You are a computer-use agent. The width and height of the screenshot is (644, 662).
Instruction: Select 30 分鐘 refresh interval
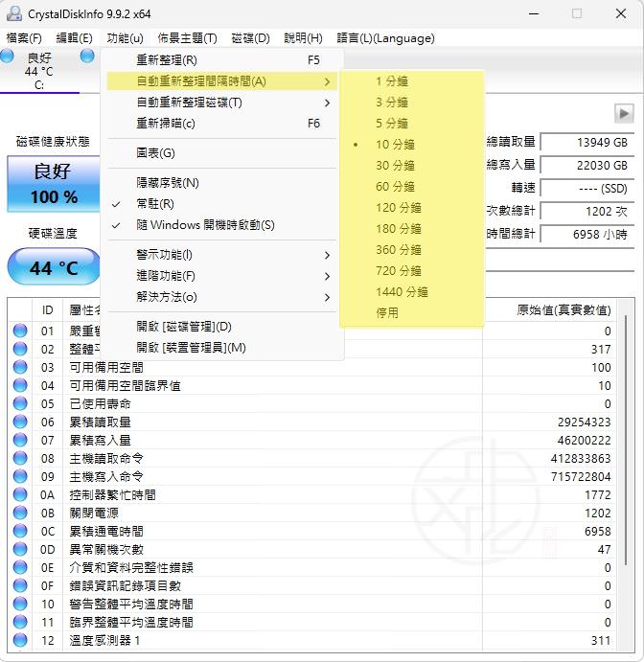coord(412,166)
